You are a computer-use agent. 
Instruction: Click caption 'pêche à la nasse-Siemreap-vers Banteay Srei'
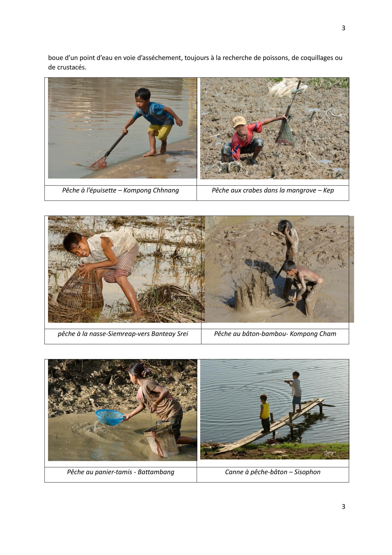pos(123,334)
